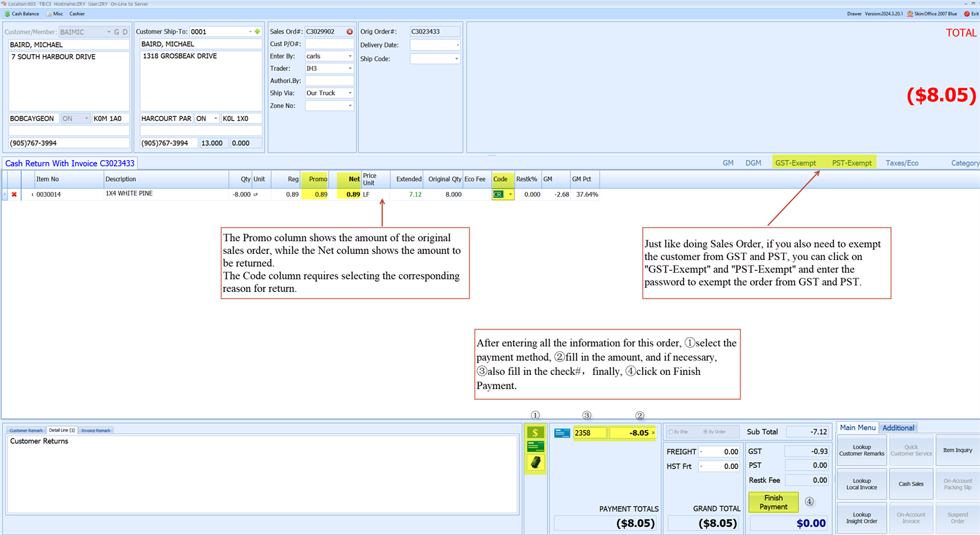Open the Additional menu tab
Screen dimensions: 980x535
point(898,428)
